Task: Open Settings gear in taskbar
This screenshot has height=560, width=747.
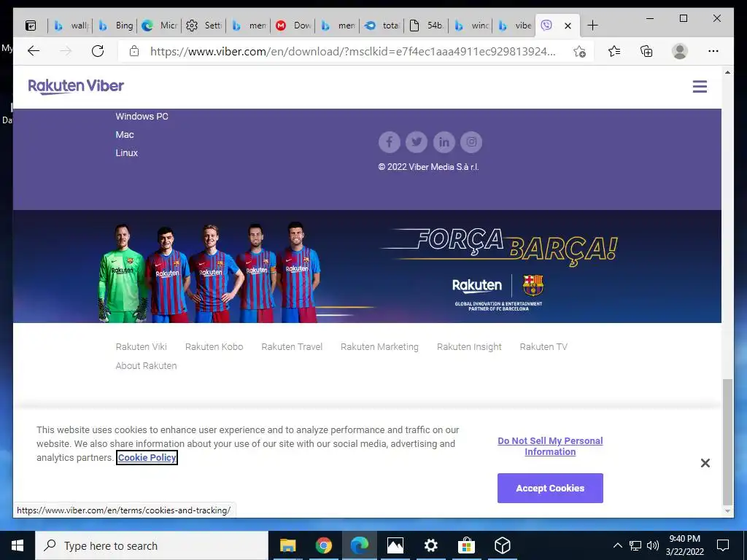Action: [x=430, y=545]
